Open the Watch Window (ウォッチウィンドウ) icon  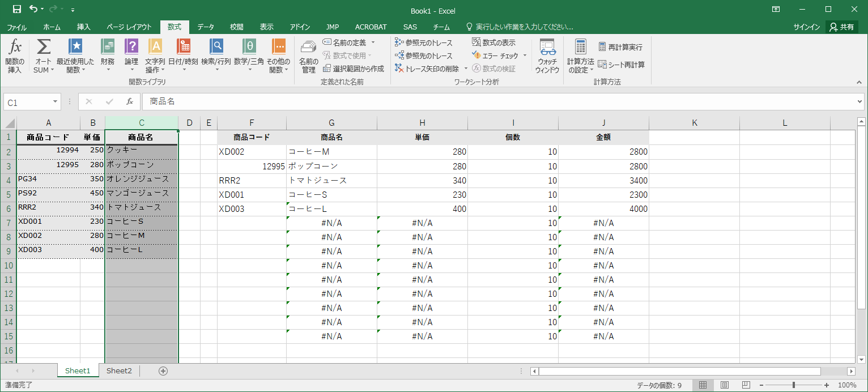(x=547, y=56)
